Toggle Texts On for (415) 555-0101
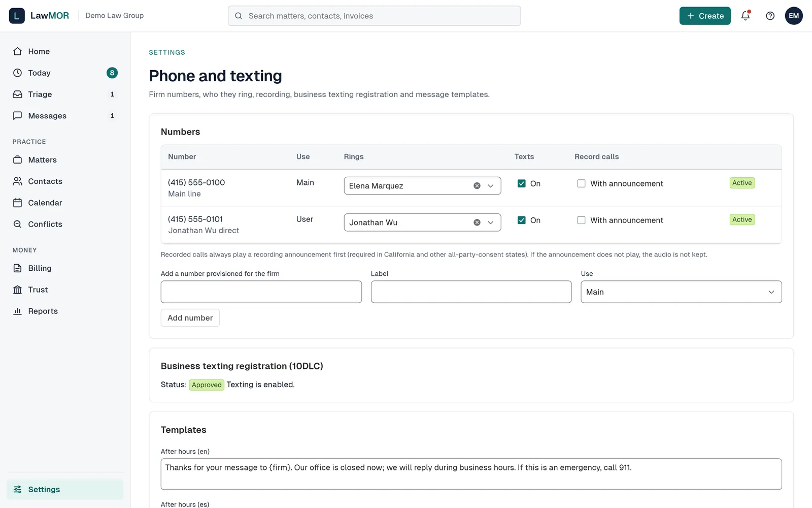The height and width of the screenshot is (508, 812). [522, 220]
